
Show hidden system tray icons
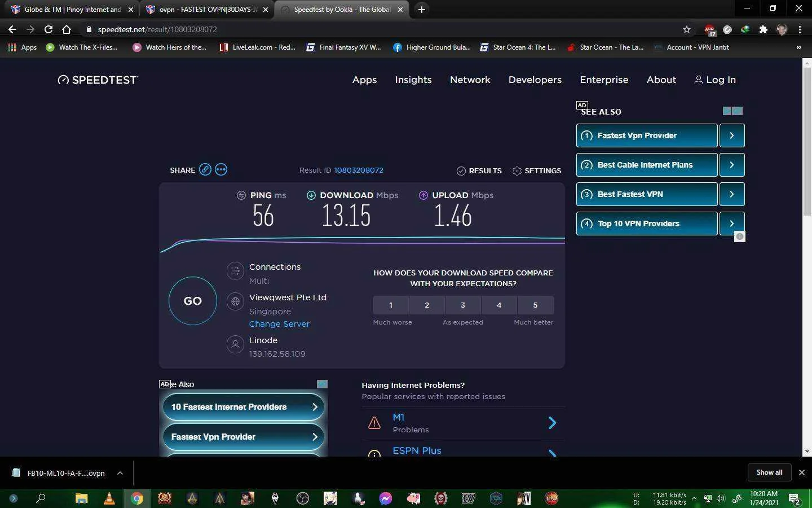(694, 498)
